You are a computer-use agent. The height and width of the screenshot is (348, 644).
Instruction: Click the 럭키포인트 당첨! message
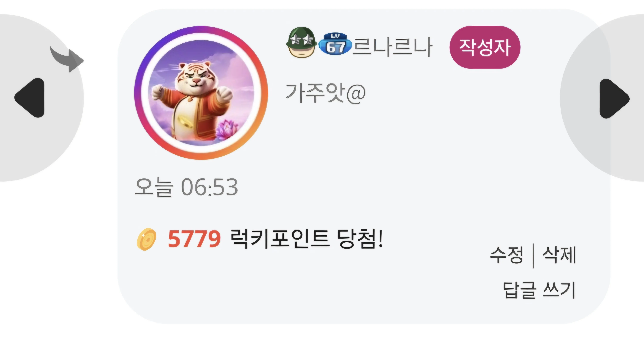[306, 239]
